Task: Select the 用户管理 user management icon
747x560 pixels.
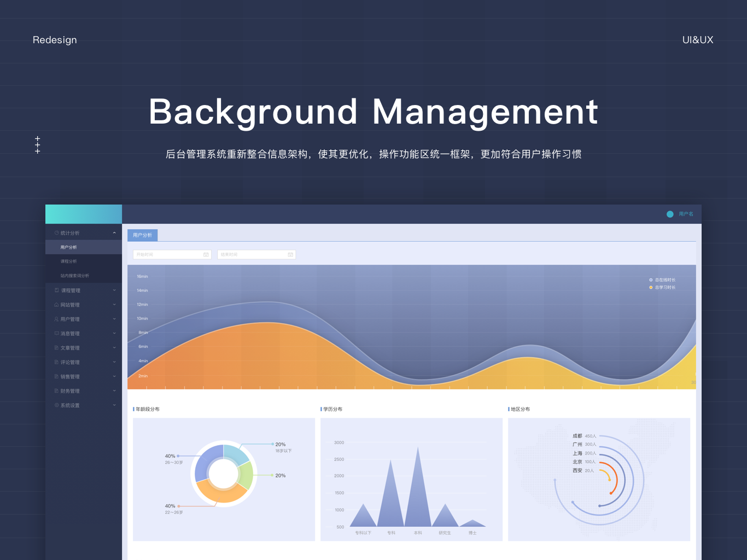Action: tap(56, 319)
